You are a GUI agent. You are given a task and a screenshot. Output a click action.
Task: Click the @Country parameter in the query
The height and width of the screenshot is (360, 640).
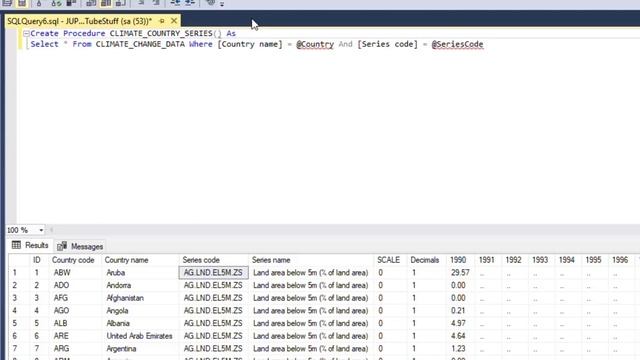tap(315, 44)
